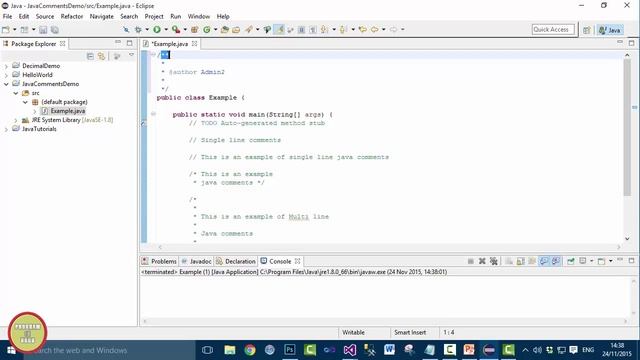This screenshot has width=640, height=360.
Task: Open the Project menu
Action: (x=154, y=16)
